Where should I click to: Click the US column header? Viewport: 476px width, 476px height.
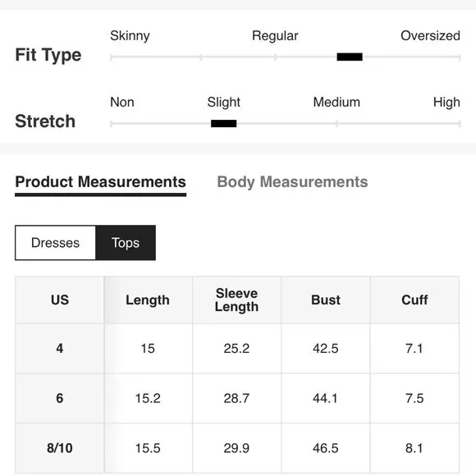point(60,300)
